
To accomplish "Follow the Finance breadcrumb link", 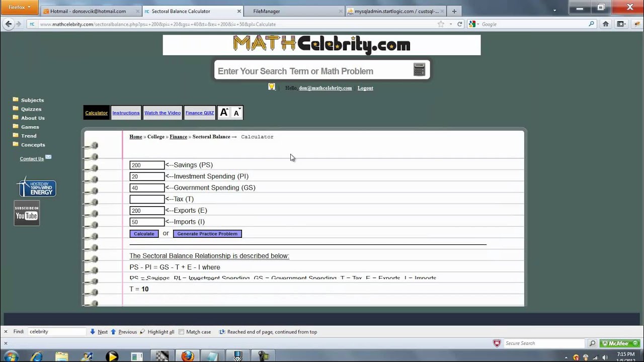I will pos(178,137).
